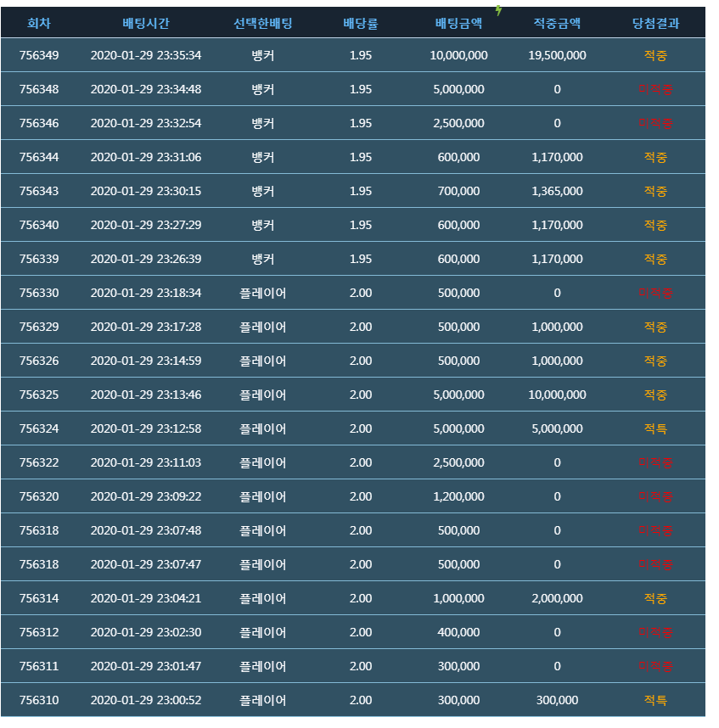Click the 적특 result for round 756324
The width and height of the screenshot is (719, 728).
click(x=655, y=428)
